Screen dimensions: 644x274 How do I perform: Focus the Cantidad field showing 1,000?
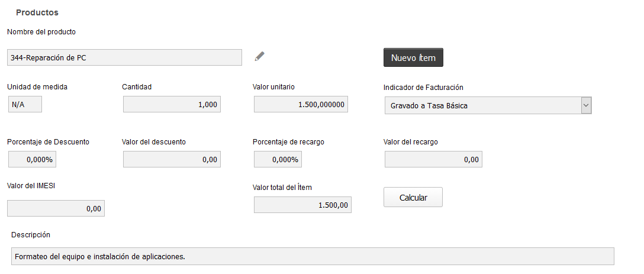point(172,104)
